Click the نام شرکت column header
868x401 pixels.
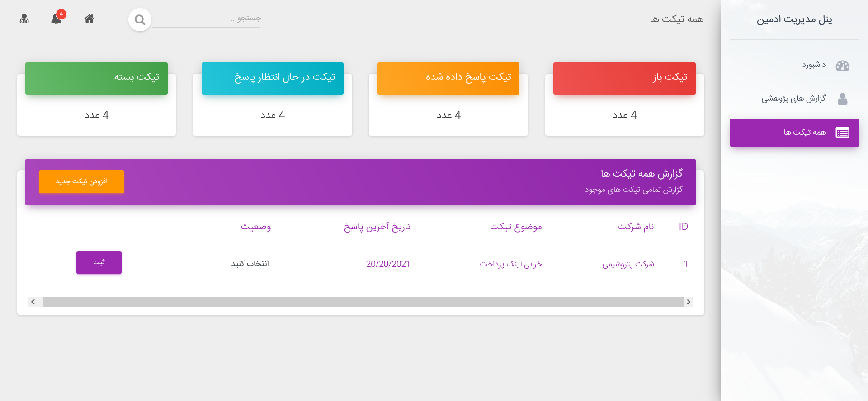tap(636, 227)
